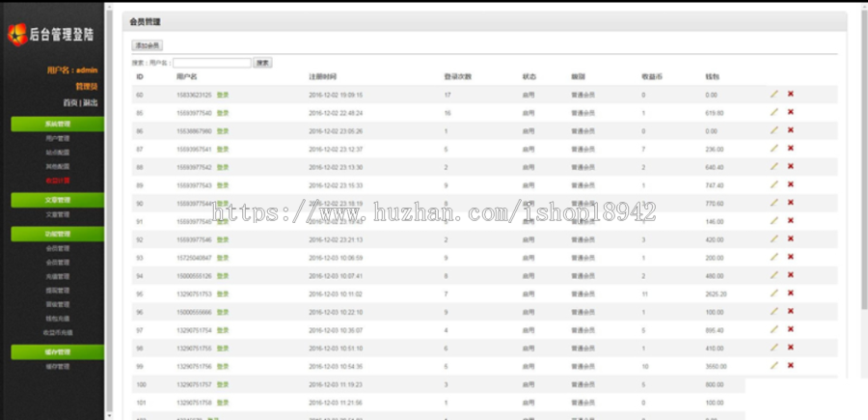Viewport: 868px width, 420px height.
Task: Click the 添加会员 button
Action: [x=148, y=45]
